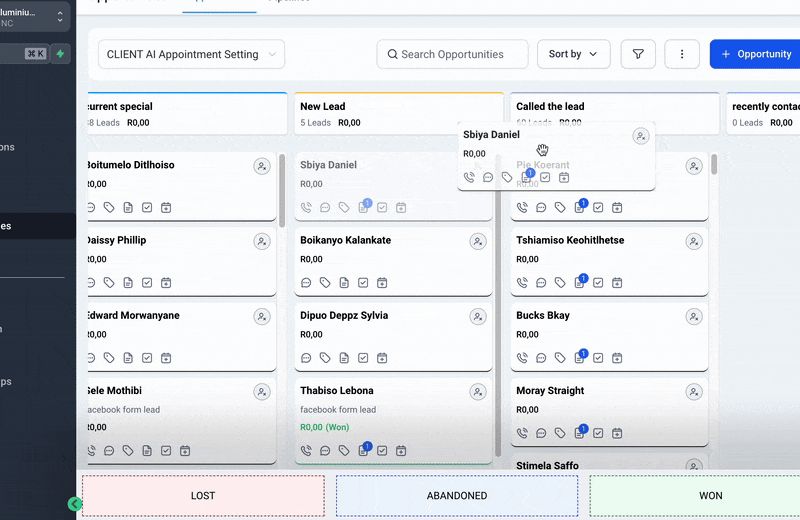Open tasks checkbox icon on Tshiamiso Keohitlhetse card
This screenshot has height=520, width=800.
click(598, 283)
